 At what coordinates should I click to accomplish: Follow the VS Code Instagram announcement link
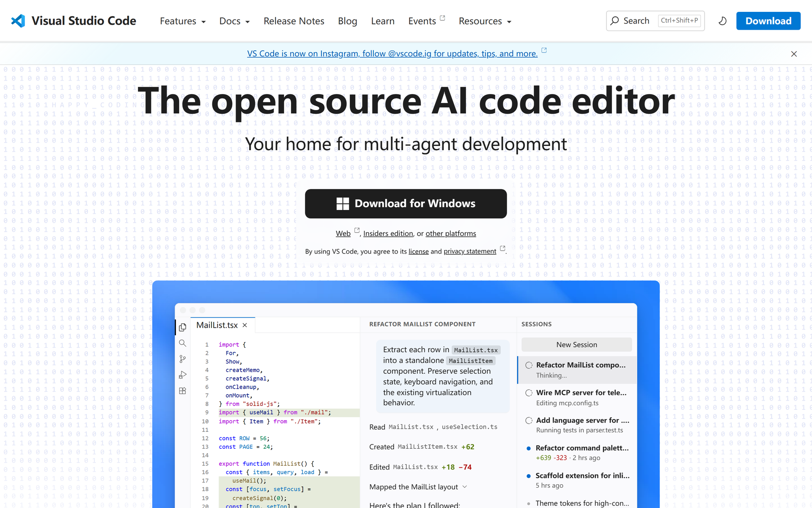[x=392, y=54]
